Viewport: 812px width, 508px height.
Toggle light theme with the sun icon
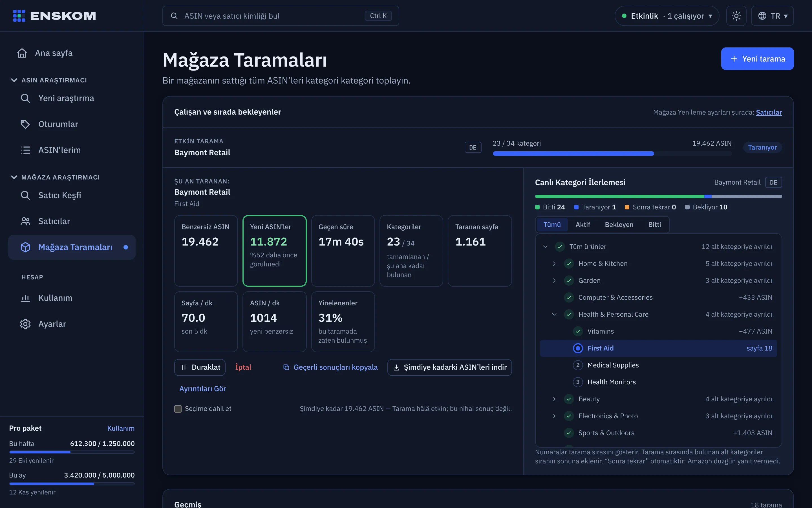[736, 16]
